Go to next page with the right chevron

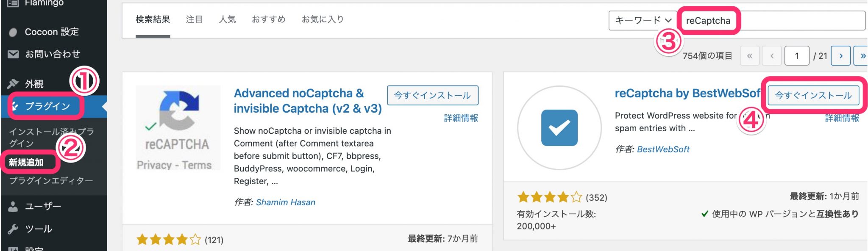tap(841, 55)
